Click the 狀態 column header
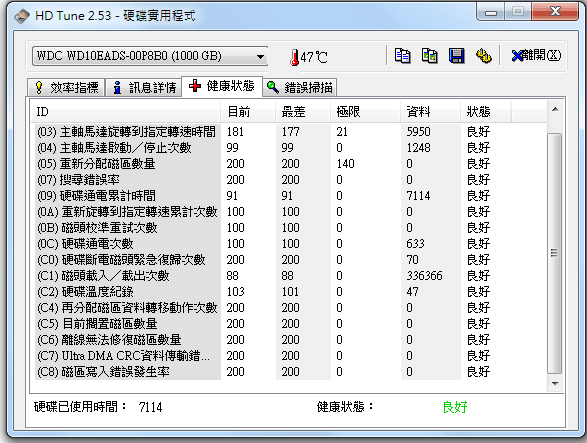This screenshot has width=587, height=443. coord(486,112)
